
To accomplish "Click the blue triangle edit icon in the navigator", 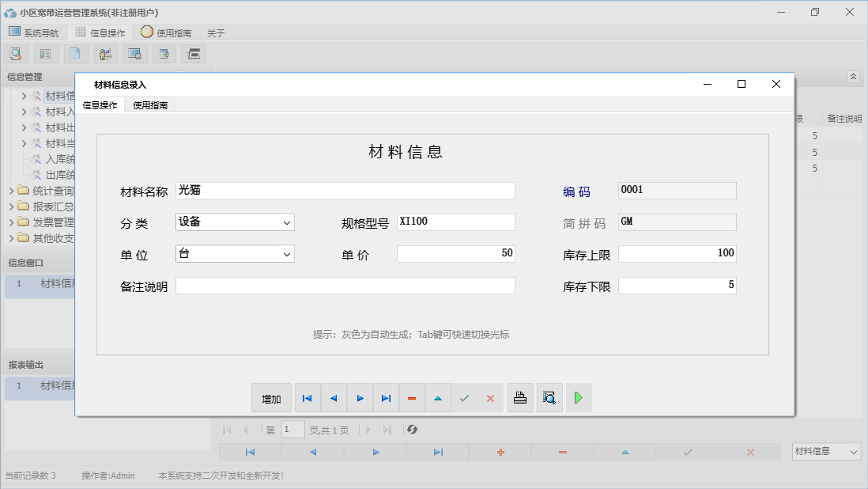I will 438,398.
